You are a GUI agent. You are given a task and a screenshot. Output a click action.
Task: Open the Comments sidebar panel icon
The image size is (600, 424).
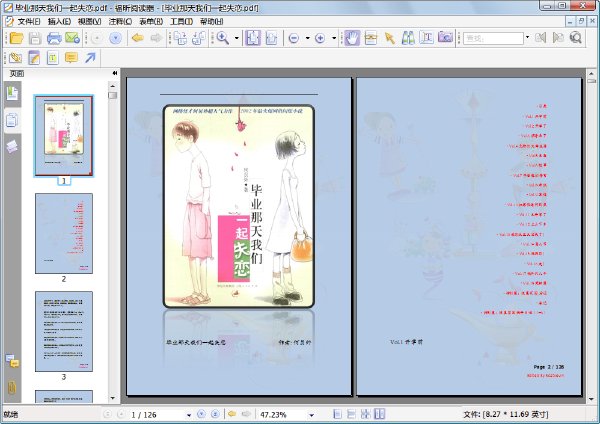pos(12,360)
